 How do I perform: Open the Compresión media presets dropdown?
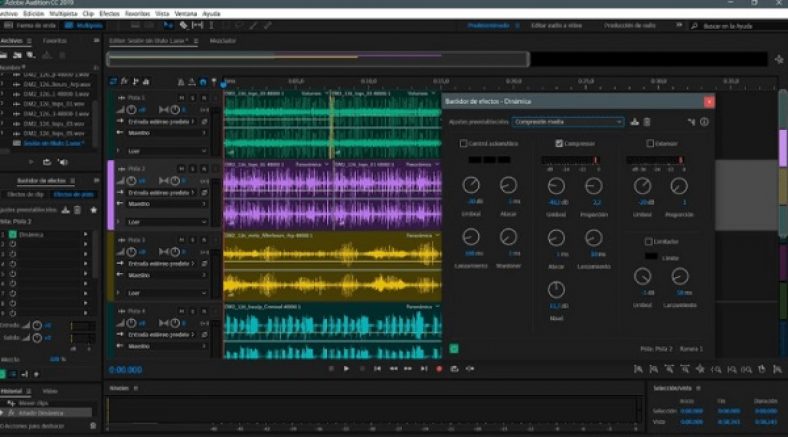(567, 122)
